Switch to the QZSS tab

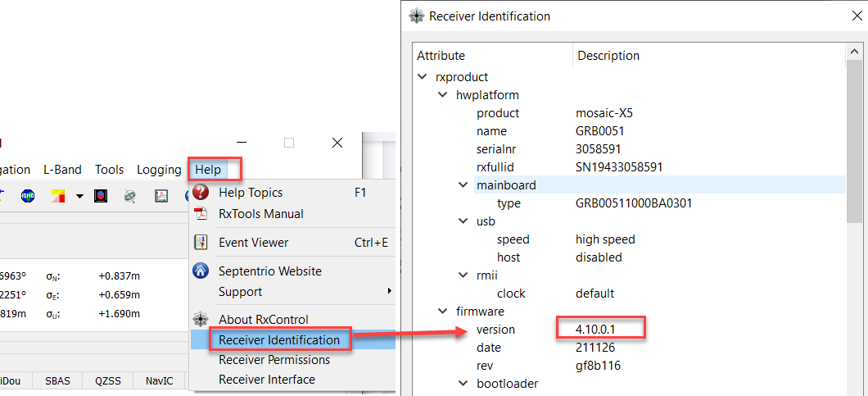(x=107, y=381)
